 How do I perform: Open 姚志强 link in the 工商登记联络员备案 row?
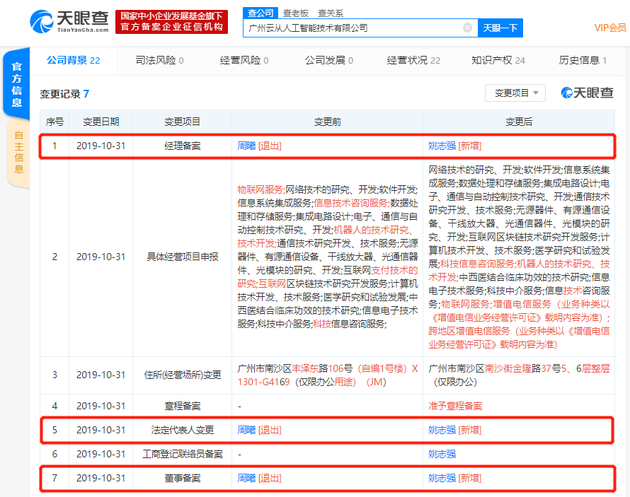[442, 454]
